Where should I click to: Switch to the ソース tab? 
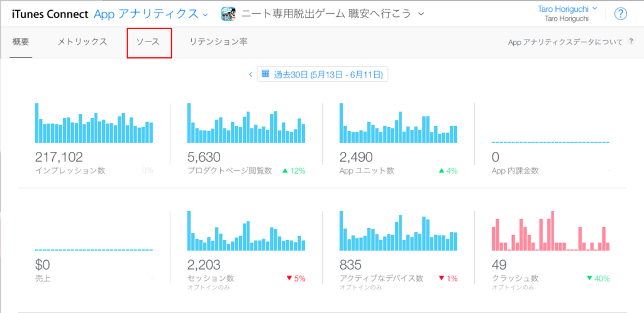[148, 42]
